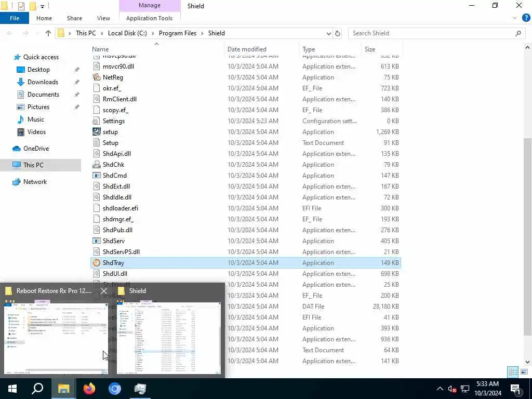This screenshot has height=399, width=532.
Task: Open Pictures in the navigation pane
Action: tap(38, 107)
